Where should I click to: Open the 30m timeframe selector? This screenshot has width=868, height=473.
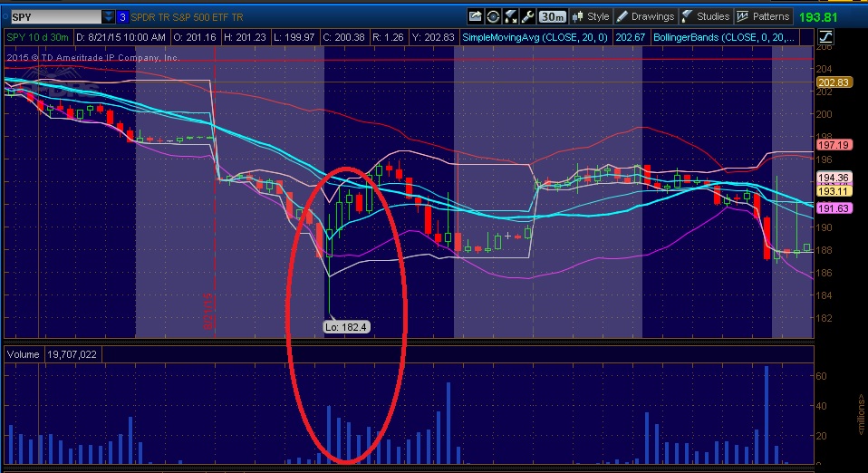(x=552, y=16)
